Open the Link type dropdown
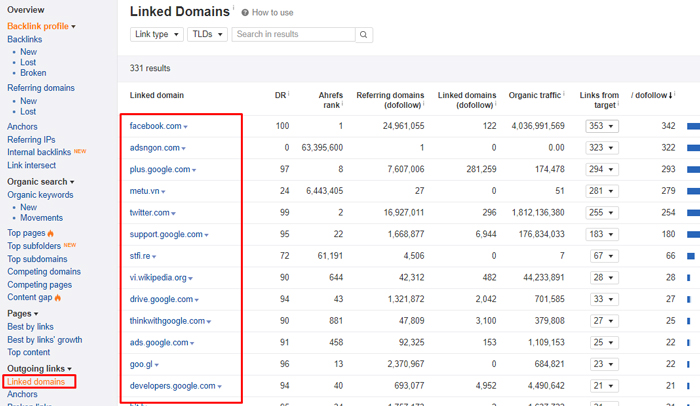Viewport: 700px width, 406px height. point(157,34)
